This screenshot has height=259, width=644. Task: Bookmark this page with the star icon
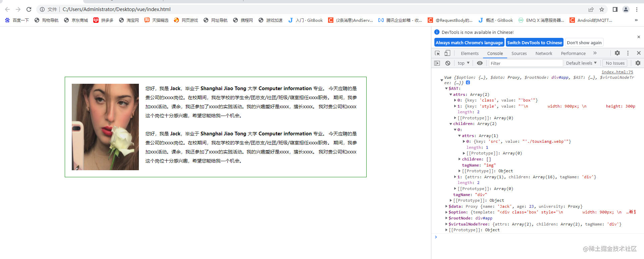pyautogui.click(x=602, y=9)
